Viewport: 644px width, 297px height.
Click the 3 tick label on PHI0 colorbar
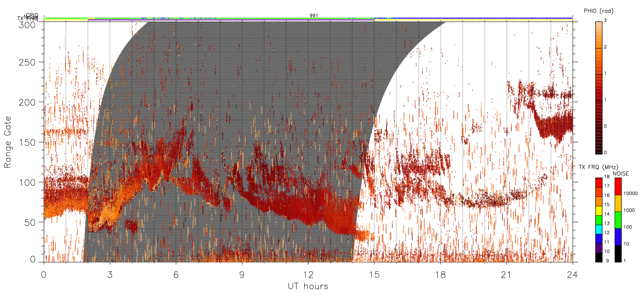(606, 21)
